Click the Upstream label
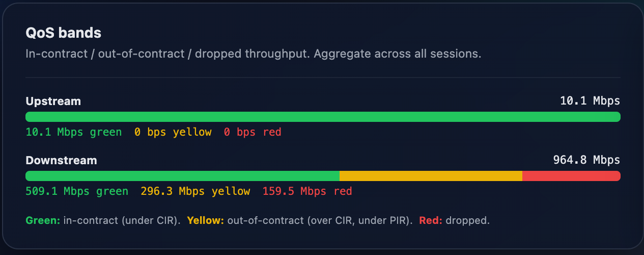The height and width of the screenshot is (255, 644). [53, 101]
